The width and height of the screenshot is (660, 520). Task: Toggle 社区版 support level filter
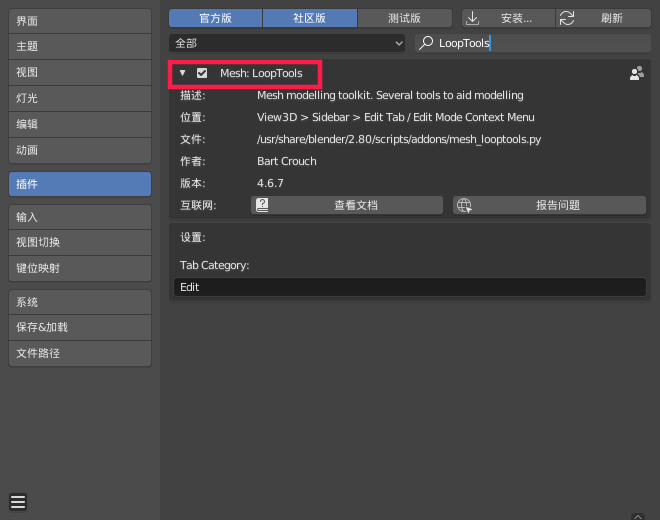(x=310, y=18)
